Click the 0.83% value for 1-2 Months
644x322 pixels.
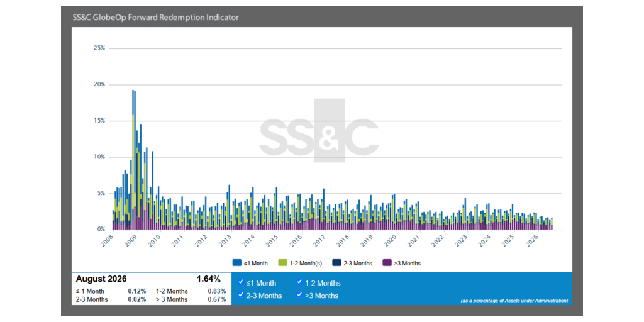tap(217, 291)
